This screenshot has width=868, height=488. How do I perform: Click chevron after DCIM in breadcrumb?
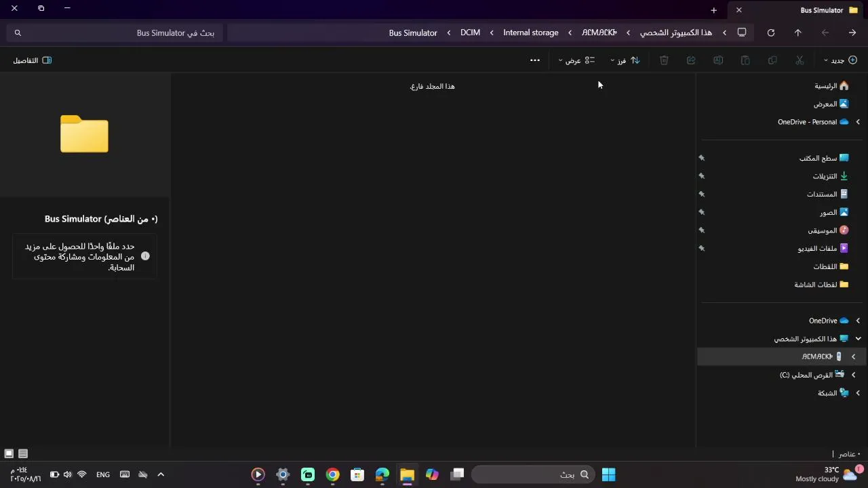pyautogui.click(x=449, y=33)
